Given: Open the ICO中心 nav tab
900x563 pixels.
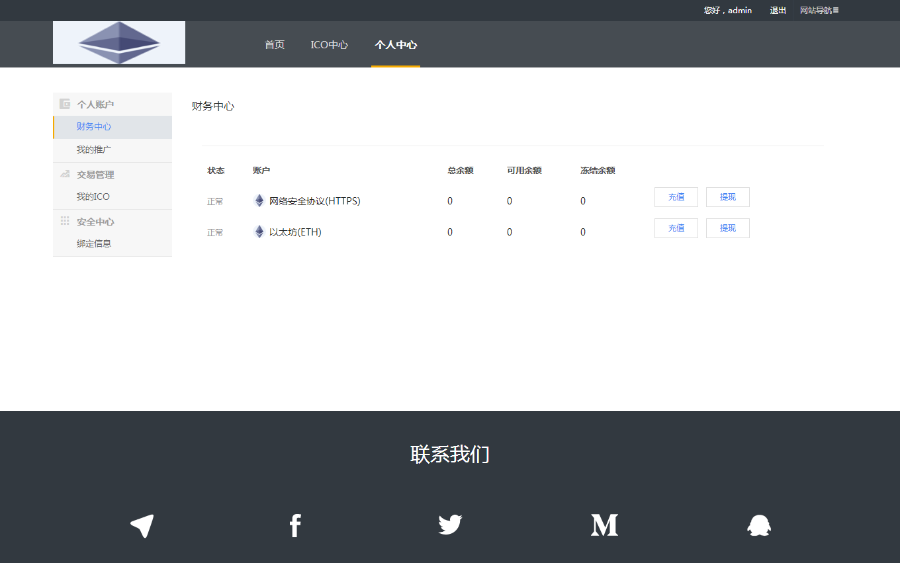Looking at the screenshot, I should tap(329, 45).
